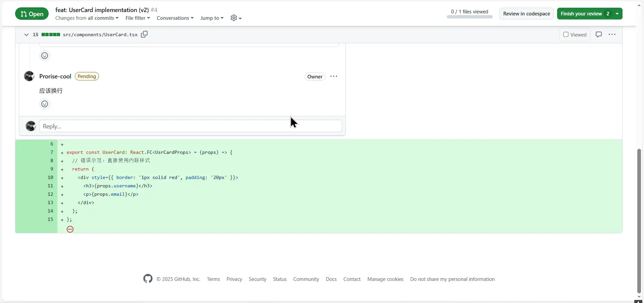Add emoji reaction to Prorise-cool's pending comment
Screen dimensions: 644x303
(x=45, y=104)
